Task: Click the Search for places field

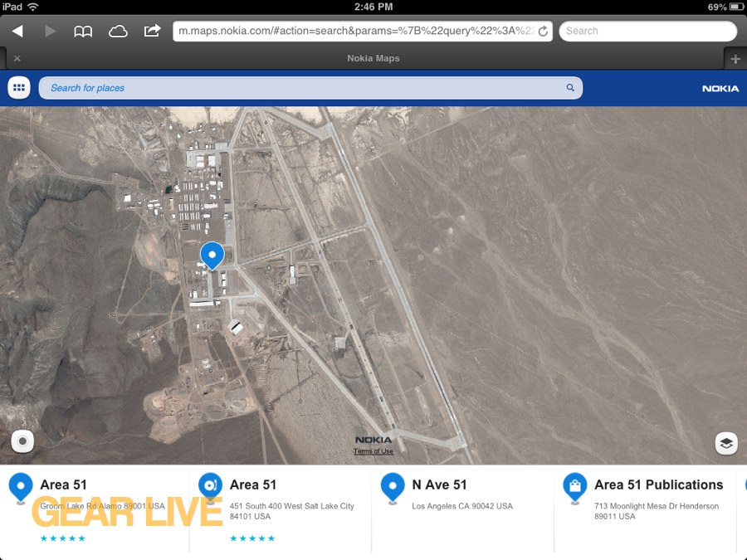Action: [310, 88]
